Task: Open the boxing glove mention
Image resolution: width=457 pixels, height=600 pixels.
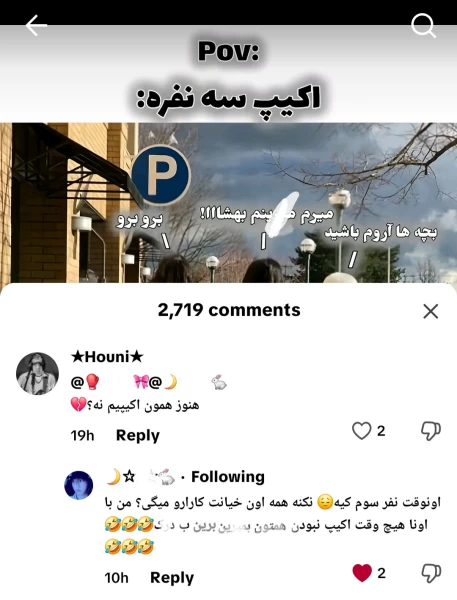Action: click(86, 382)
